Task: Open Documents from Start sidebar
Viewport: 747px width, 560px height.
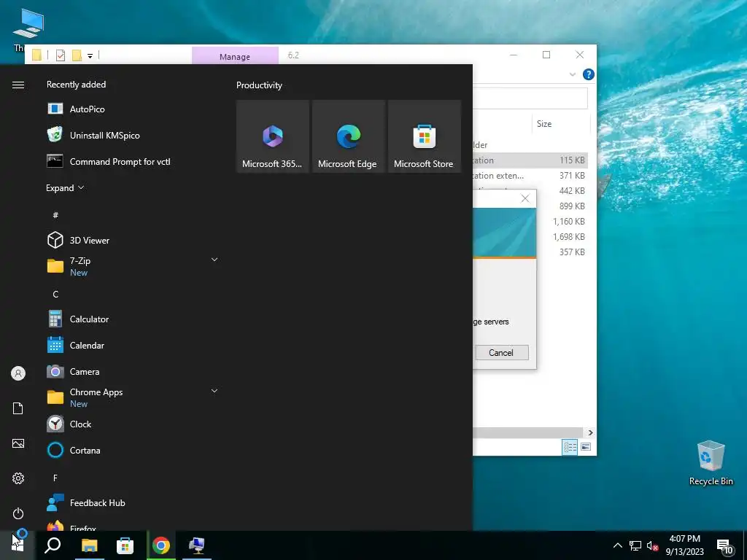Action: [x=18, y=408]
